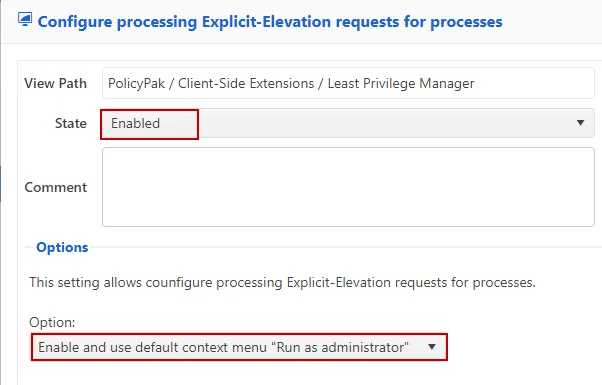Click the State field label
This screenshot has height=385, width=602.
click(x=71, y=123)
